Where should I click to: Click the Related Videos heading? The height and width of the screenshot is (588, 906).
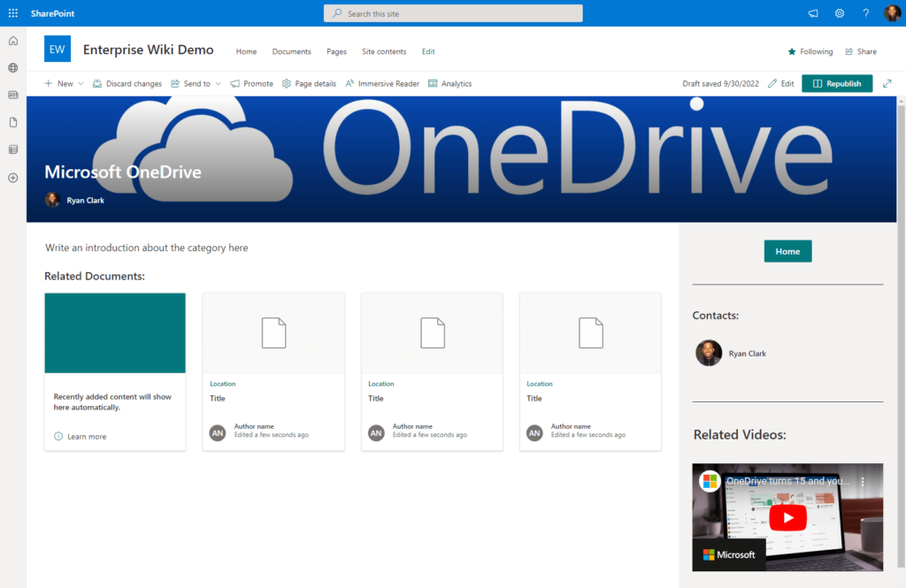(x=740, y=434)
